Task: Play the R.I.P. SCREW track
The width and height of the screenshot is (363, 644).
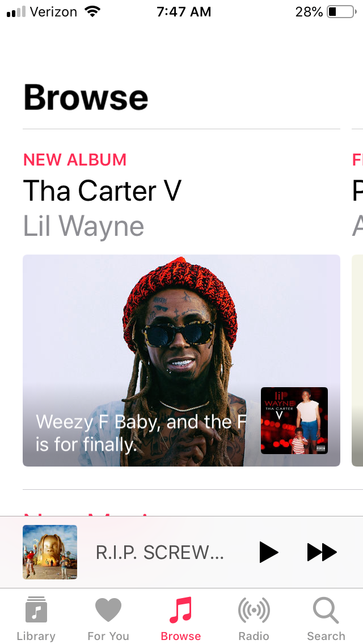Action: click(269, 552)
